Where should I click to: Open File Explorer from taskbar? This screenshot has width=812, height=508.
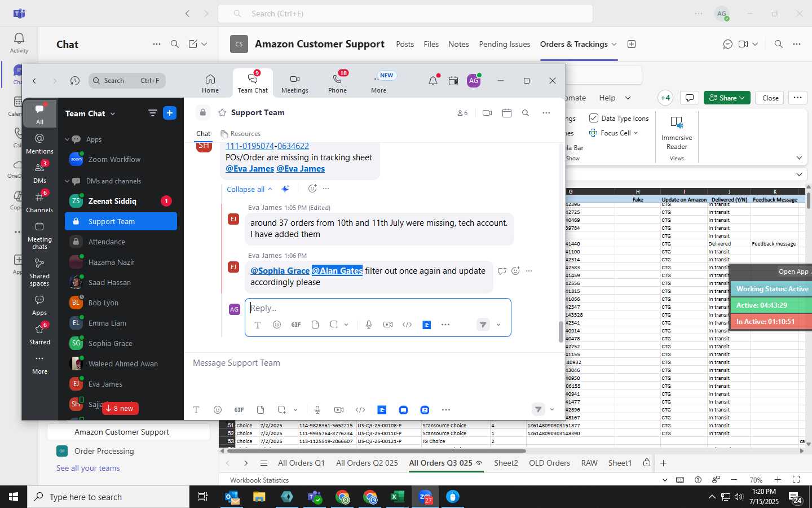coord(259,497)
